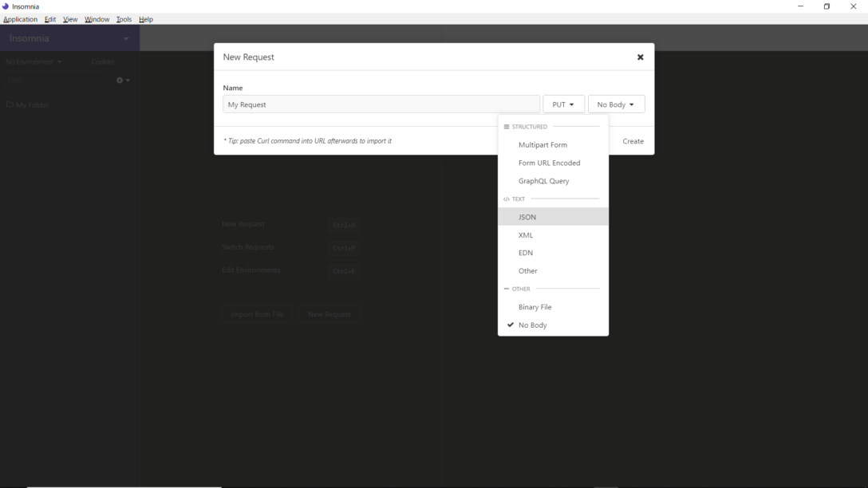Viewport: 868px width, 488px height.
Task: Click the Create button to make the request
Action: tap(633, 141)
